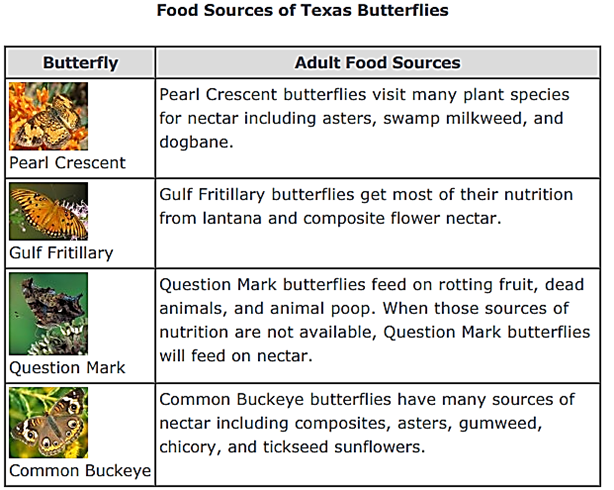This screenshot has height=490, width=614.
Task: Open the Question Mark butterfly picture
Action: (x=48, y=314)
